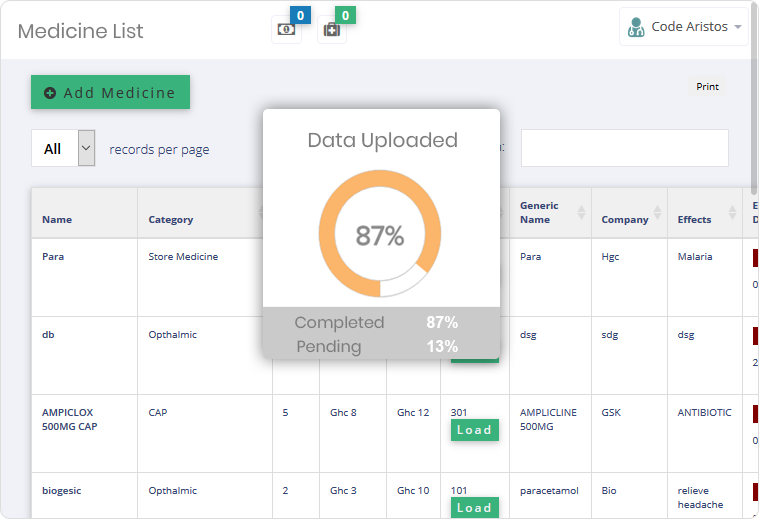The width and height of the screenshot is (760, 520).
Task: Click Ghc 12 price cell
Action: 413,434
